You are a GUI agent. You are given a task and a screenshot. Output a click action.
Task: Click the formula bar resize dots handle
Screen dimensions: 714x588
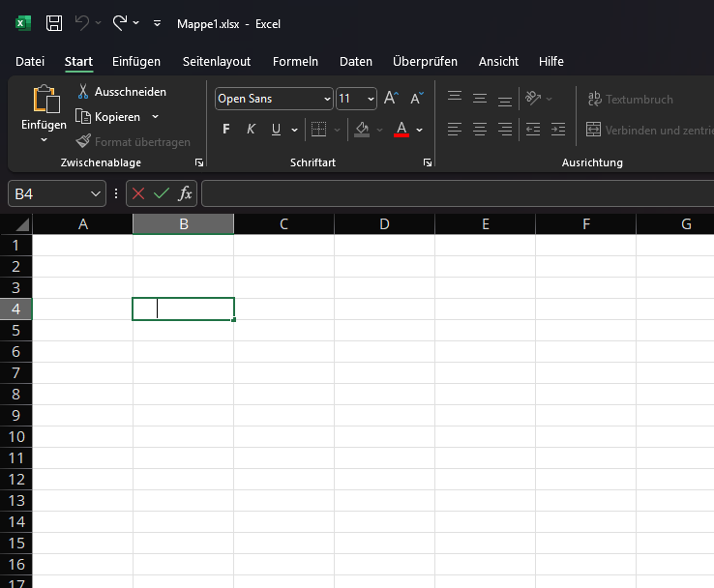pyautogui.click(x=116, y=193)
